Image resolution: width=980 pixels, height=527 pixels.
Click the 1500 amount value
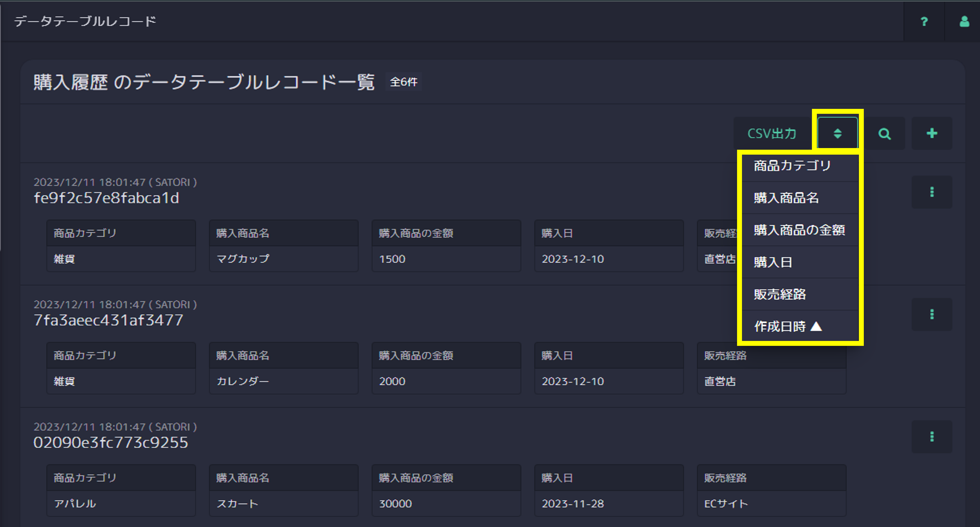(x=392, y=259)
